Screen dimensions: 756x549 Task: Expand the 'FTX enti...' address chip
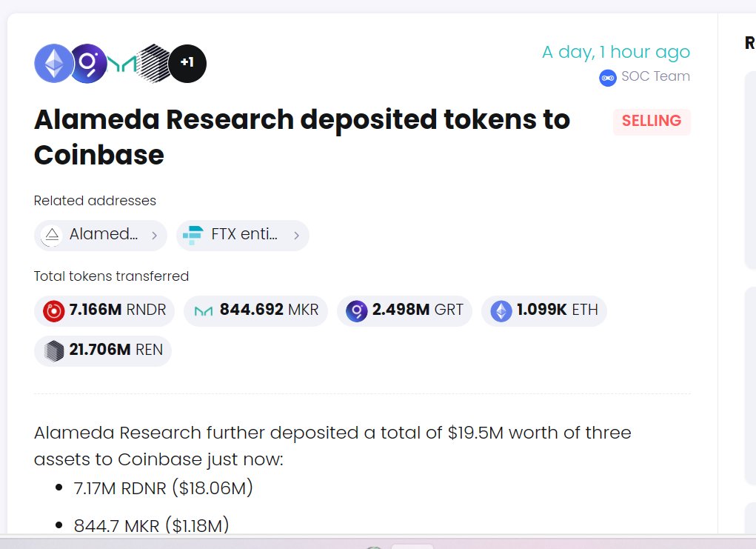[x=242, y=235]
